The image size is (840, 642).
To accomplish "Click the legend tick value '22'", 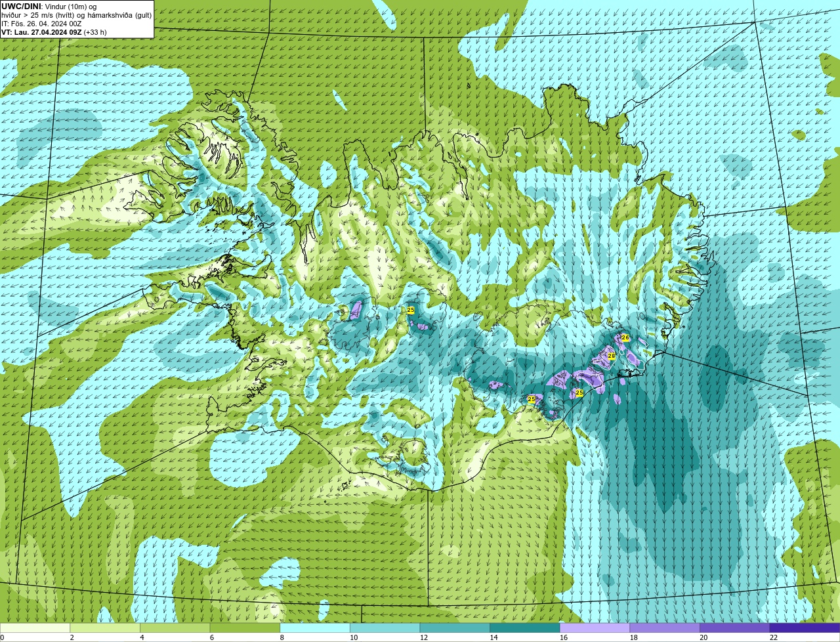I will click(x=774, y=637).
